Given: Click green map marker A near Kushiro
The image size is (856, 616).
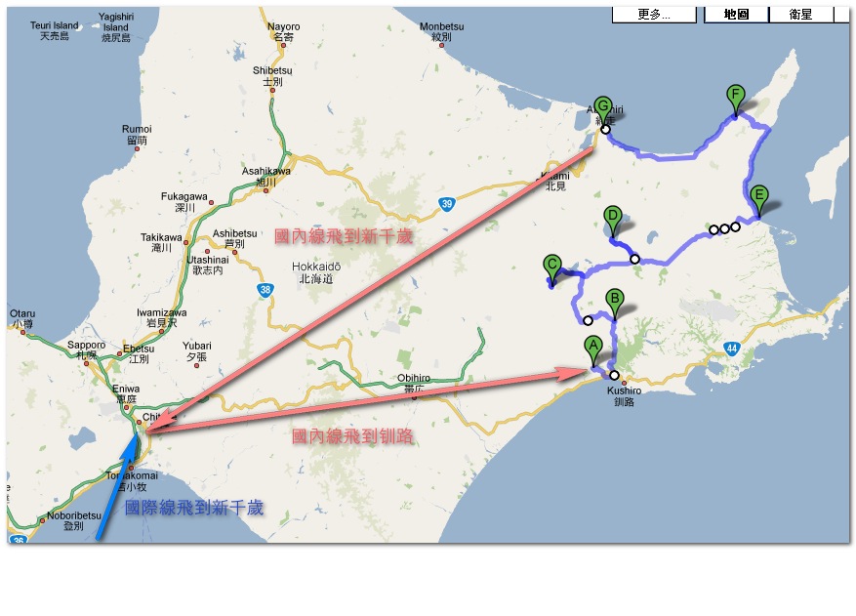Looking at the screenshot, I should click(x=592, y=350).
